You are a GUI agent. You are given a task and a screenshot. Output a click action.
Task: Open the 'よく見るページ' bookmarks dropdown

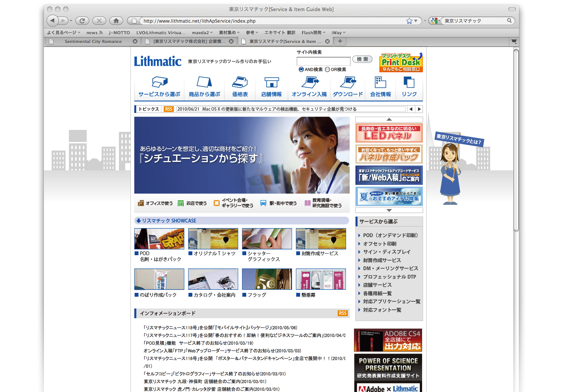(64, 33)
